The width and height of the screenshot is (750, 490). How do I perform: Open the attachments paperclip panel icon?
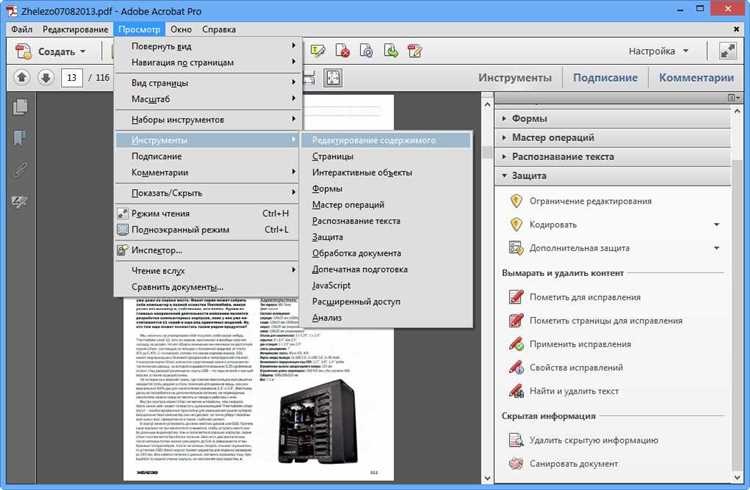(20, 170)
